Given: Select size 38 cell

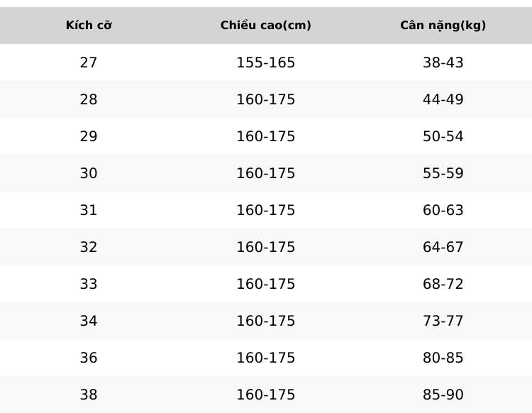Looking at the screenshot, I should tap(89, 395).
